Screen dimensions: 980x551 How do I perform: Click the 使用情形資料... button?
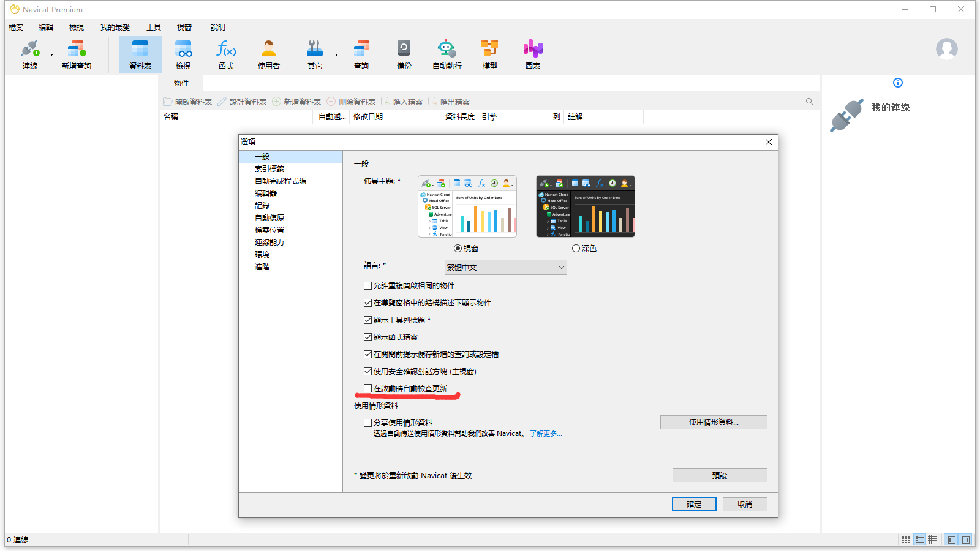point(714,422)
